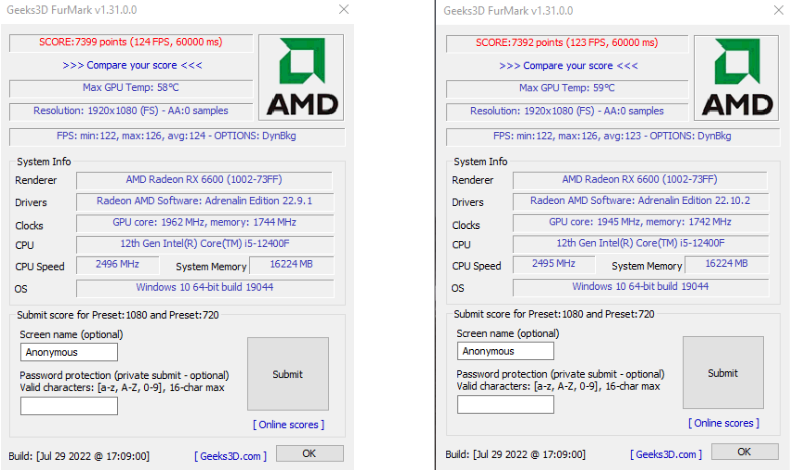
Task: Open Online scores link in right window
Action: pos(724,423)
